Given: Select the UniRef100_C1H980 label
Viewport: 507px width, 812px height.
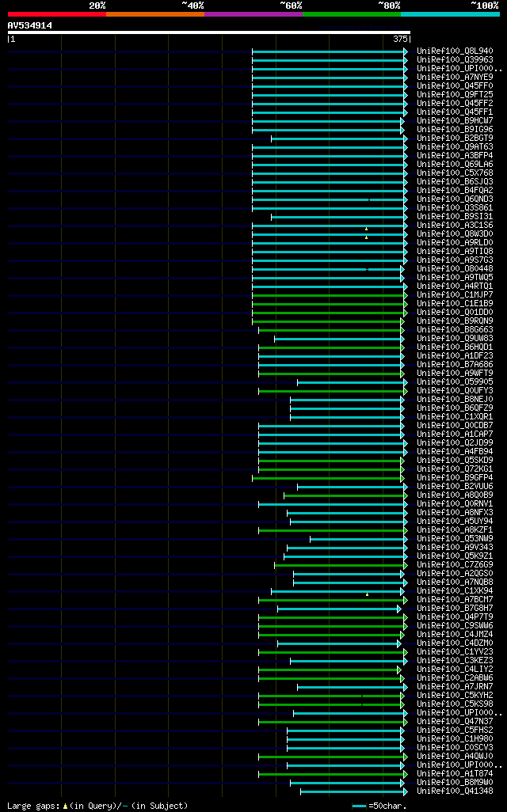Looking at the screenshot, I should [x=456, y=739].
